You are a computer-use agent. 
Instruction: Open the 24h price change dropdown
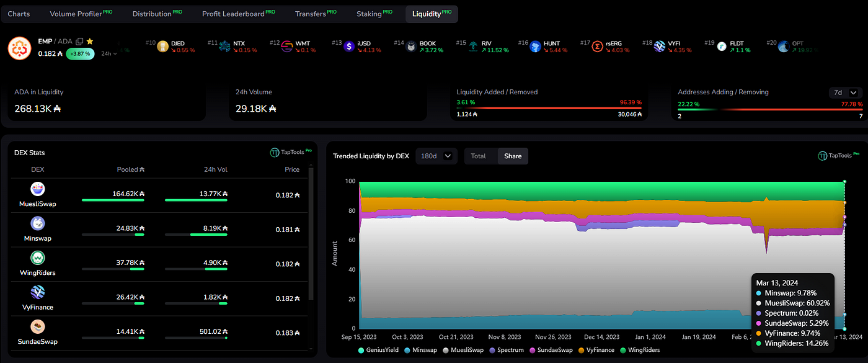tap(109, 53)
